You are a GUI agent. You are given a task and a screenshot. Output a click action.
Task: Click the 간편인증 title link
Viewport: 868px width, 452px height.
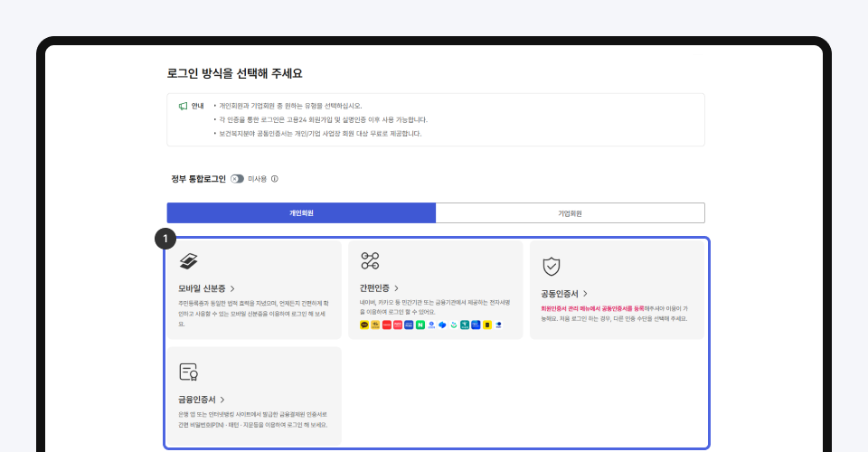click(375, 288)
